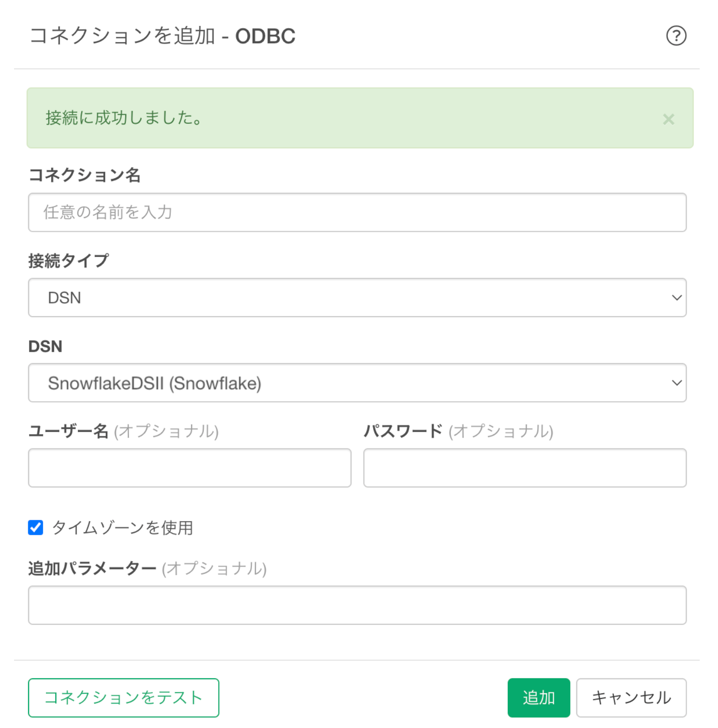Focus the 追加パラメーター input field
718x728 pixels.
pyautogui.click(x=357, y=605)
